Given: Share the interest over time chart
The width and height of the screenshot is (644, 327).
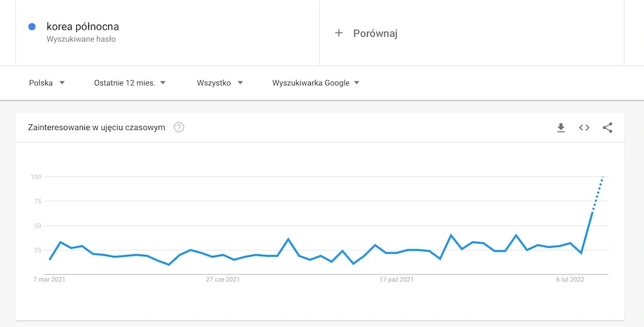Looking at the screenshot, I should (607, 127).
